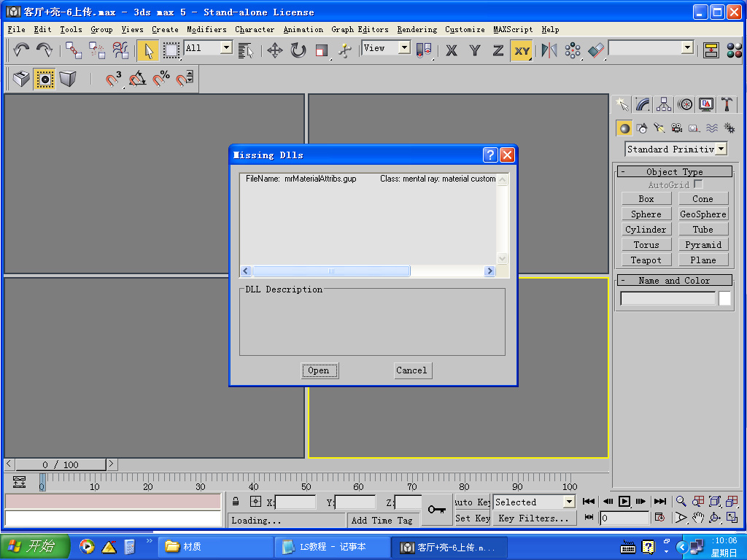Viewport: 747px width, 560px height.
Task: Select the Unlink Selection tool
Action: tap(97, 50)
